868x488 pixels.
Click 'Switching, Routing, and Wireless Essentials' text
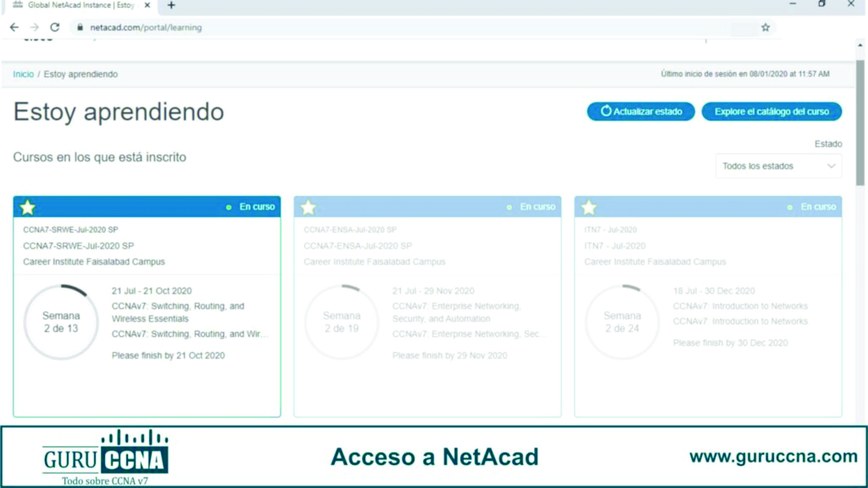tap(178, 312)
